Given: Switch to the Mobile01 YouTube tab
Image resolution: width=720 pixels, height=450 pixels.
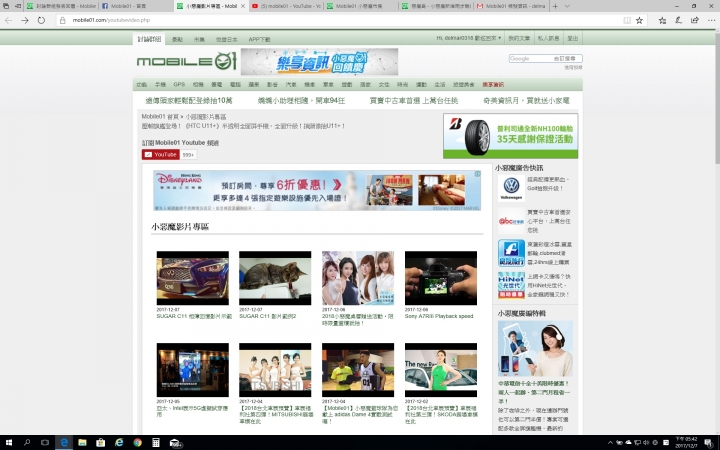Looking at the screenshot, I should (286, 6).
